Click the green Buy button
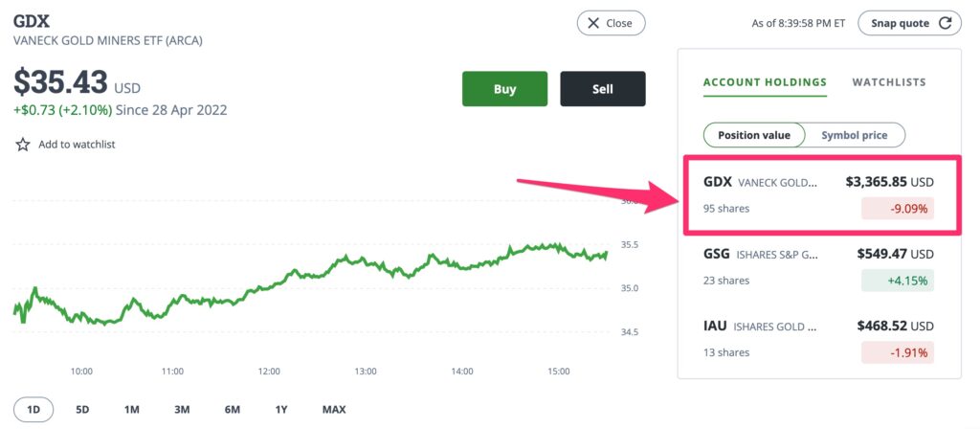Viewport: 980px width, 429px height. pos(505,89)
